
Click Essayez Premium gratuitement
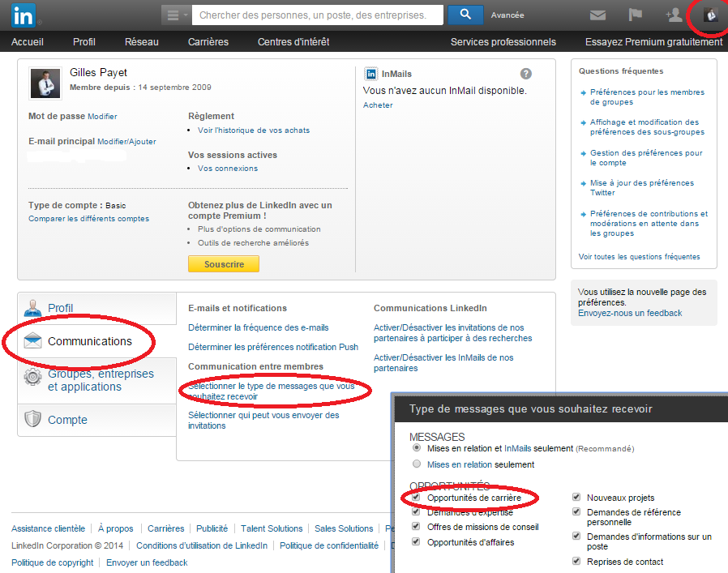pyautogui.click(x=653, y=42)
